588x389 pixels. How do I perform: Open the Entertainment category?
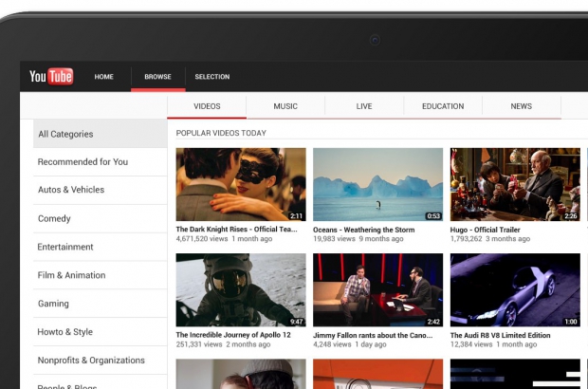(101, 247)
